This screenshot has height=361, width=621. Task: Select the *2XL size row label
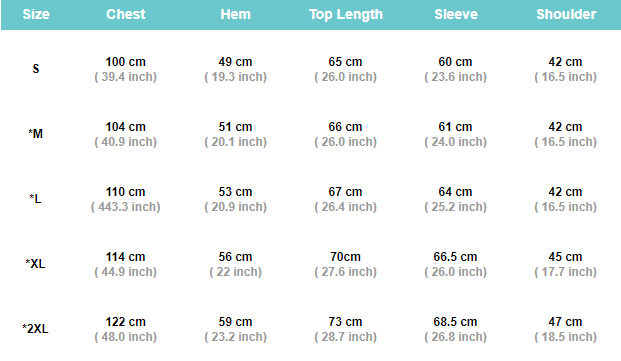point(35,329)
